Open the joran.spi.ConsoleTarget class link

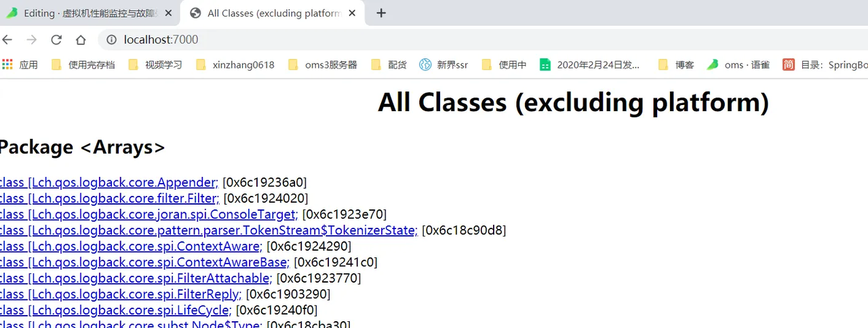tap(149, 214)
